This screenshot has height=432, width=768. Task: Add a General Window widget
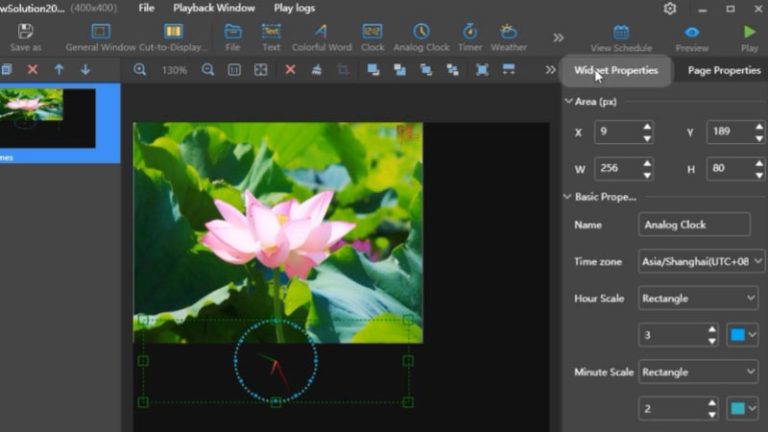tap(100, 32)
